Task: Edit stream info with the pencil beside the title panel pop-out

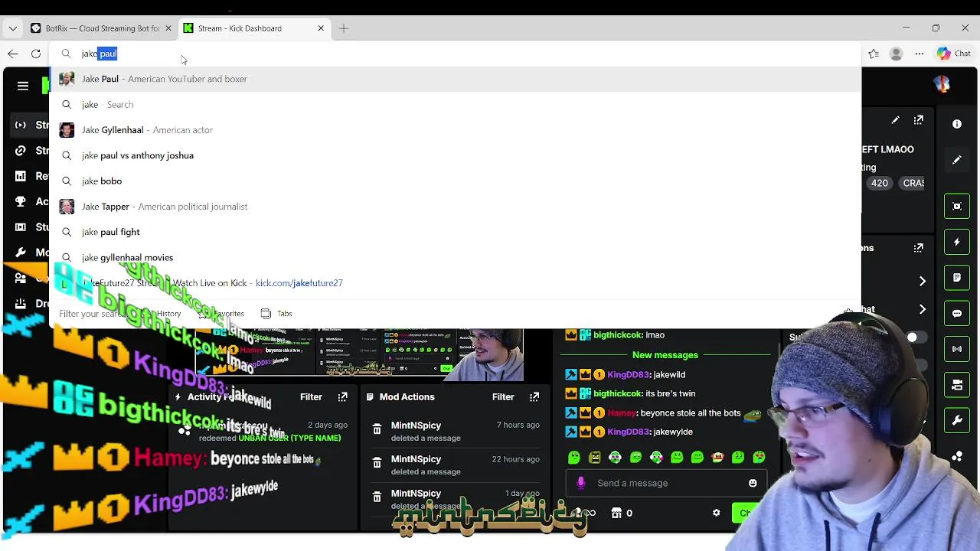Action: tap(895, 120)
